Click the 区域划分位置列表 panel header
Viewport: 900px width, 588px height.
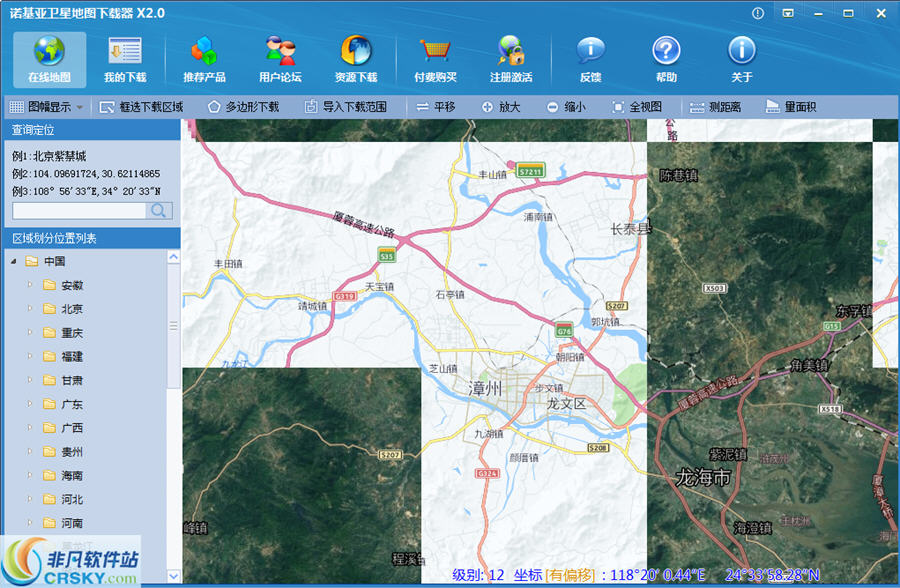(x=92, y=238)
